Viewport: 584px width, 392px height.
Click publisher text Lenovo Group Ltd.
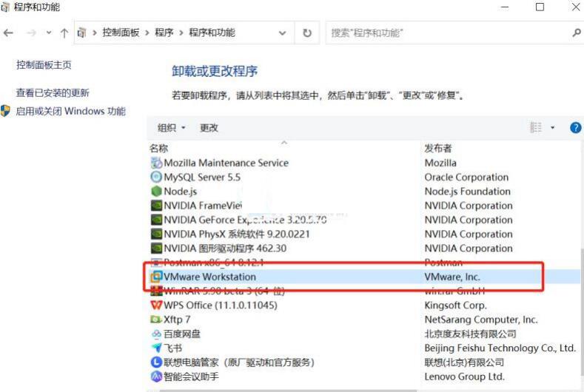point(464,376)
